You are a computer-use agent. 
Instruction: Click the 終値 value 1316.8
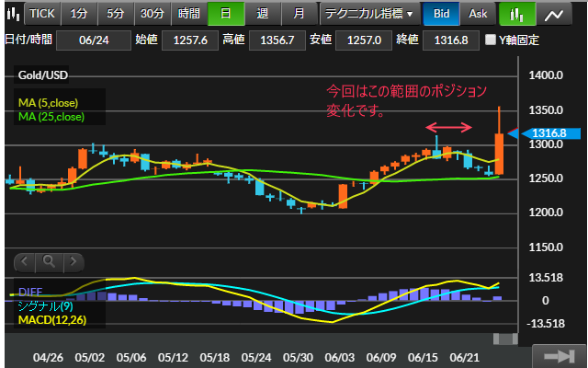pyautogui.click(x=451, y=40)
